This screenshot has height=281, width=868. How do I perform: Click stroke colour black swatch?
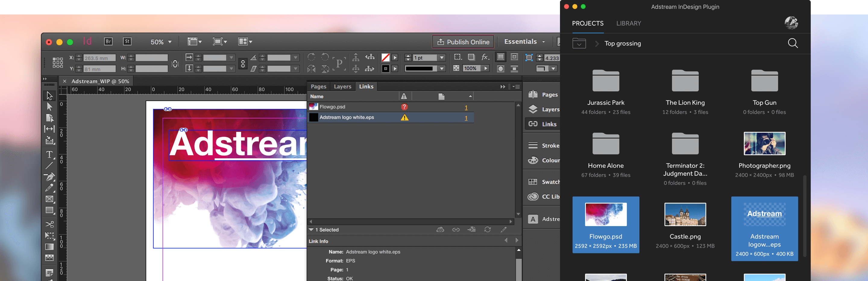(x=385, y=69)
